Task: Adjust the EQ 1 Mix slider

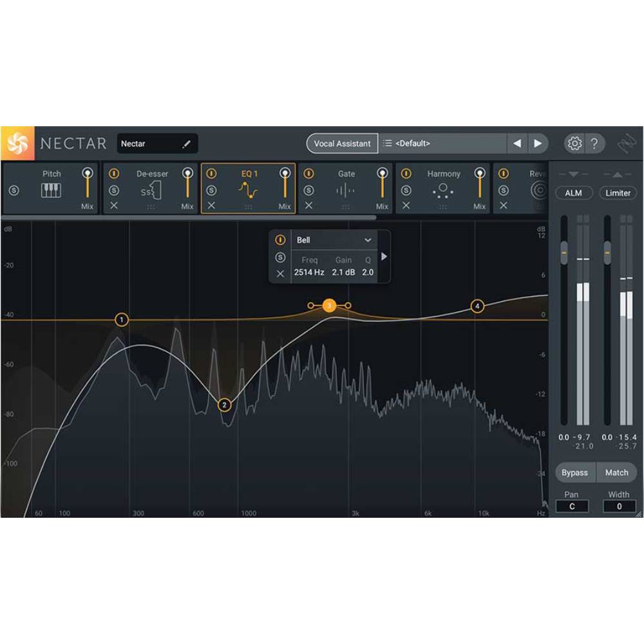Action: (x=285, y=184)
